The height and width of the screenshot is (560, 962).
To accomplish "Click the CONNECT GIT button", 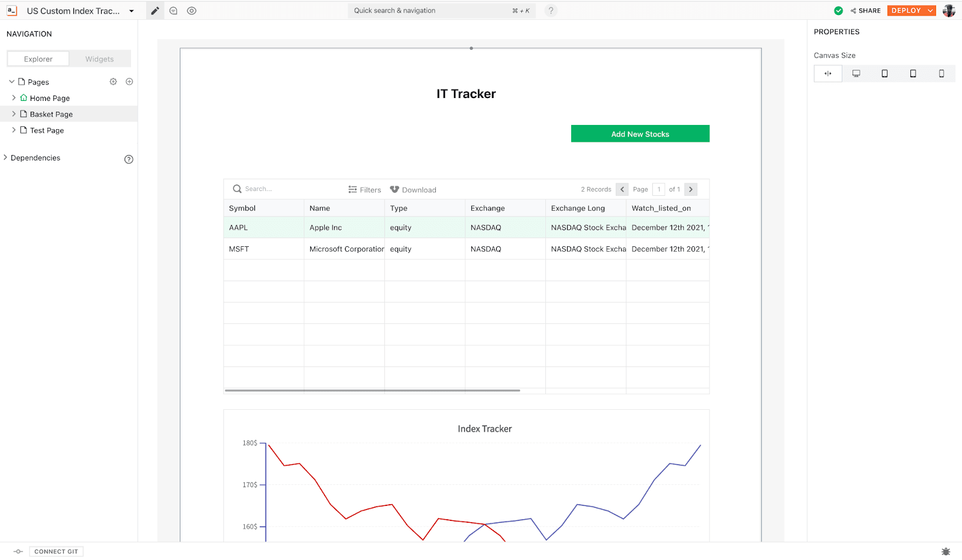I will click(x=56, y=552).
